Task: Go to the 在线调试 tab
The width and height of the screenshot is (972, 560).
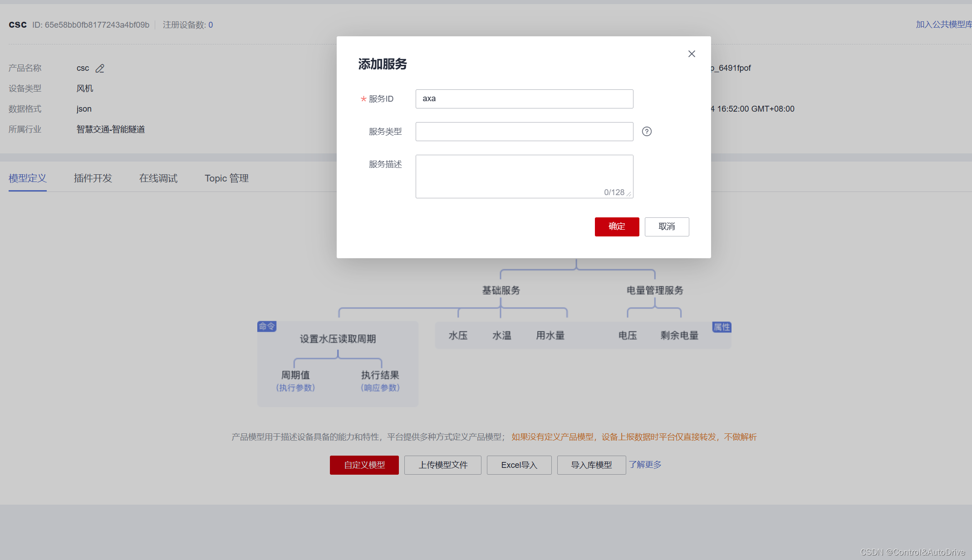Action: pos(158,178)
